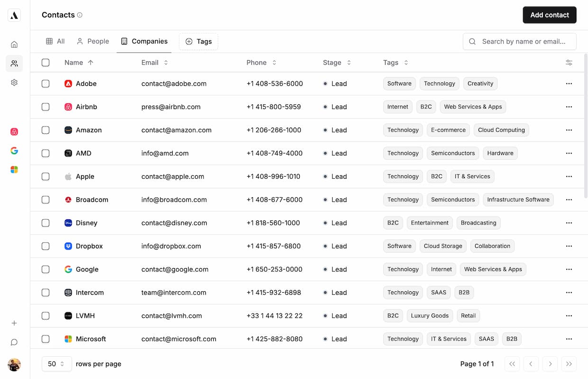588x379 pixels.
Task: Click the Tags filter button
Action: [x=199, y=41]
